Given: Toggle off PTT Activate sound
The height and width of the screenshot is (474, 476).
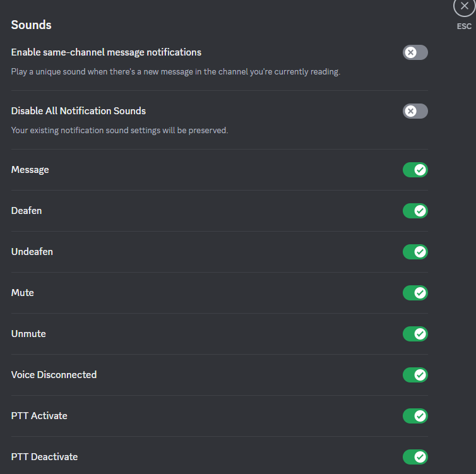Looking at the screenshot, I should pyautogui.click(x=415, y=416).
